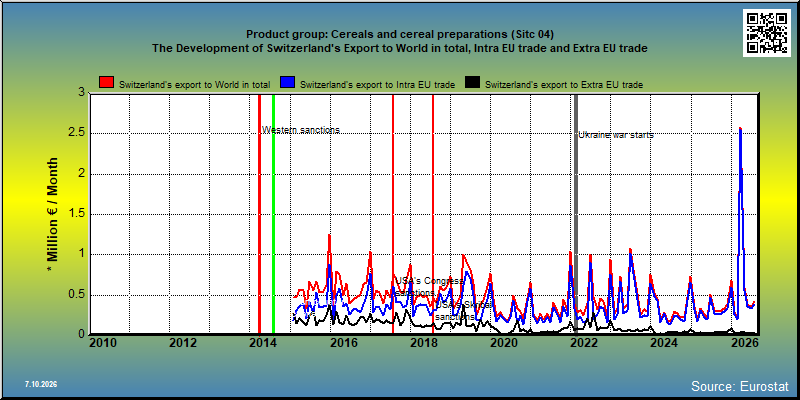
Task: Click the "Western sanctions" annotation label
Action: click(x=301, y=130)
